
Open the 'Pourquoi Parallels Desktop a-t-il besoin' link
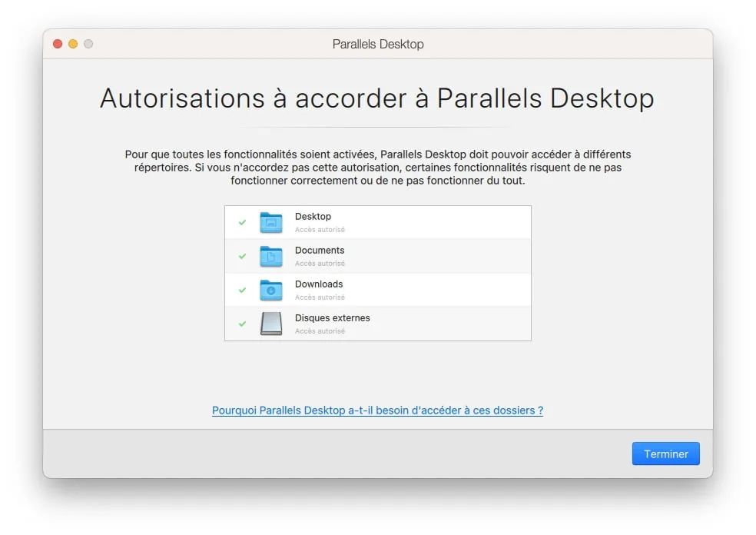(377, 410)
